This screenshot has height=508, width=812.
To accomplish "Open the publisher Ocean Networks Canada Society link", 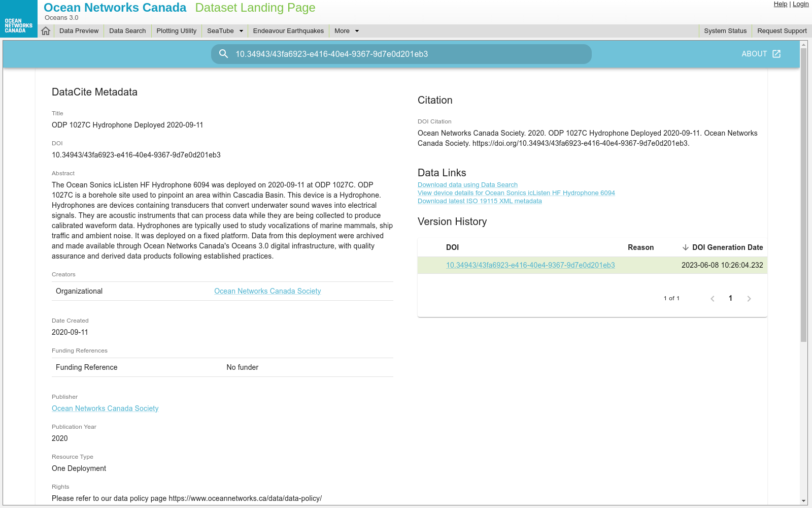I will point(105,408).
